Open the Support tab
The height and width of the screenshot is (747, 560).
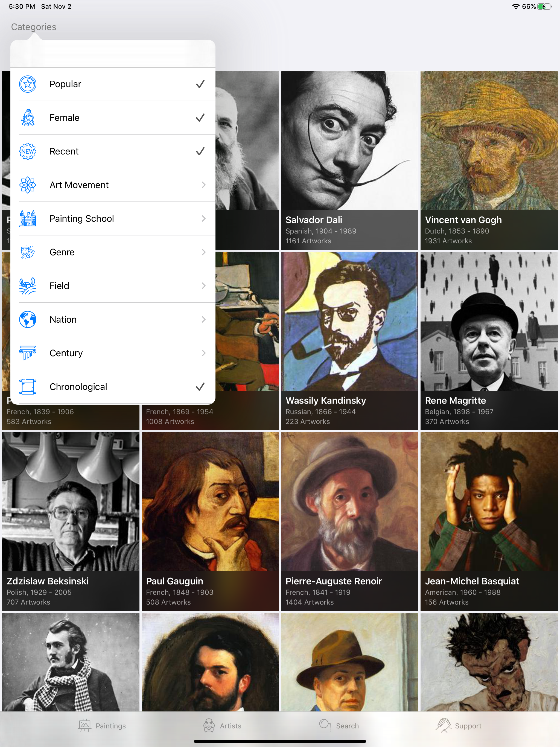[x=458, y=725]
